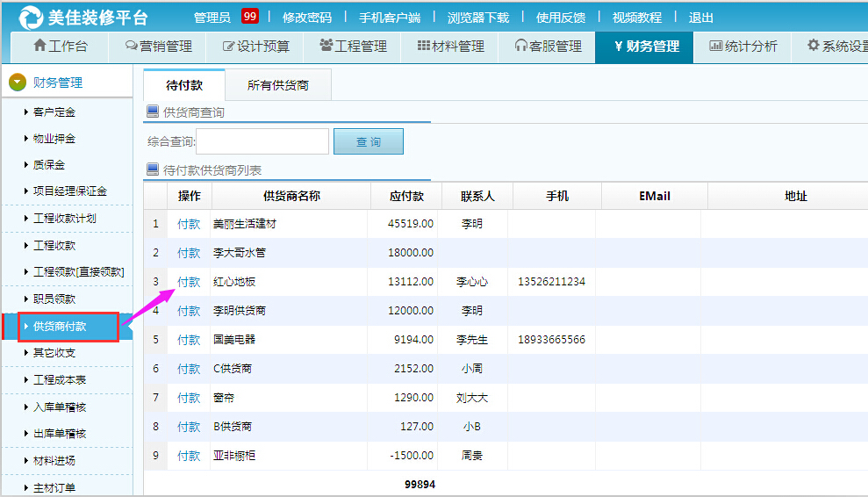Click the 美佳装修平台 logo icon

(x=30, y=17)
